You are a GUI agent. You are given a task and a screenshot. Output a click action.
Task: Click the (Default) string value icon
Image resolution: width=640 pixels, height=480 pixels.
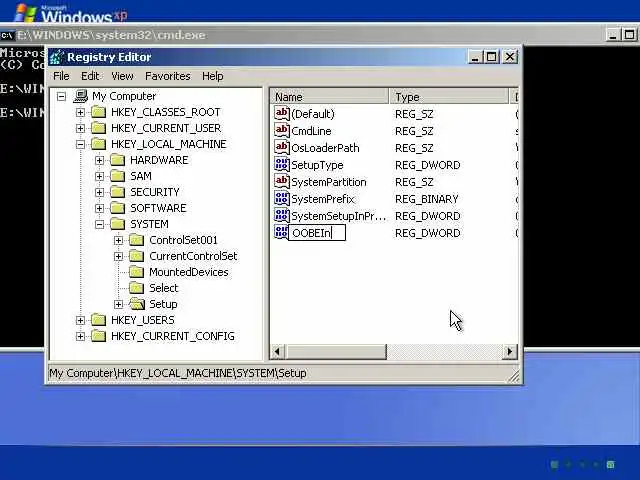click(x=282, y=113)
